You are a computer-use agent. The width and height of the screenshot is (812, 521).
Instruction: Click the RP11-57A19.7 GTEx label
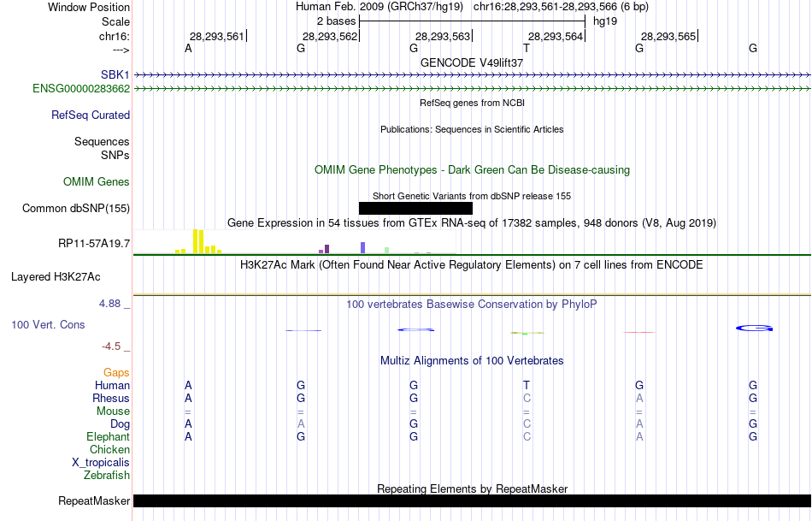(x=94, y=243)
